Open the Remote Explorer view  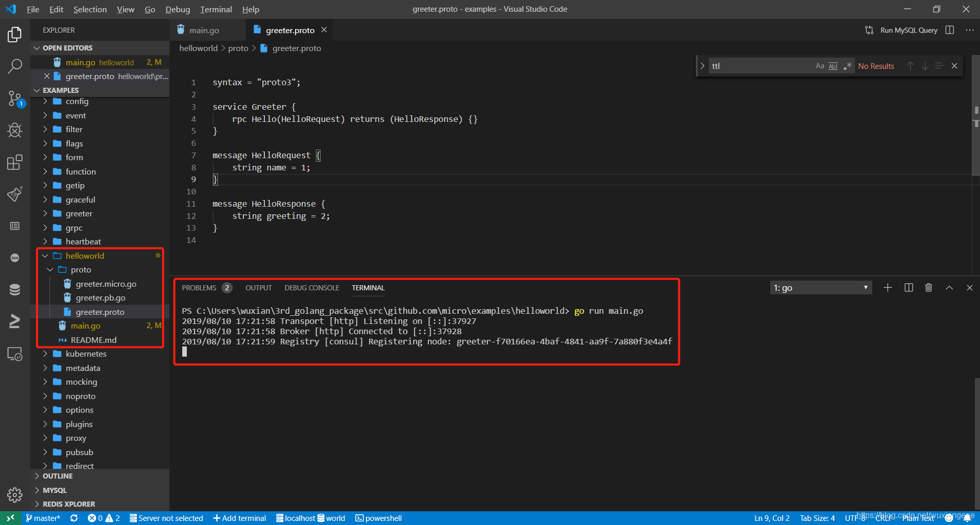tap(15, 354)
